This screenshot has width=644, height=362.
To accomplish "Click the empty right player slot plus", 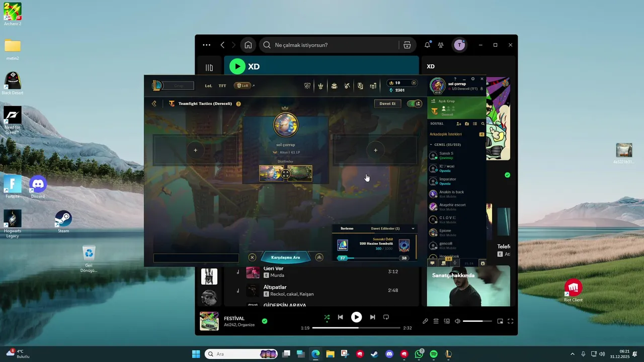I will tap(375, 150).
